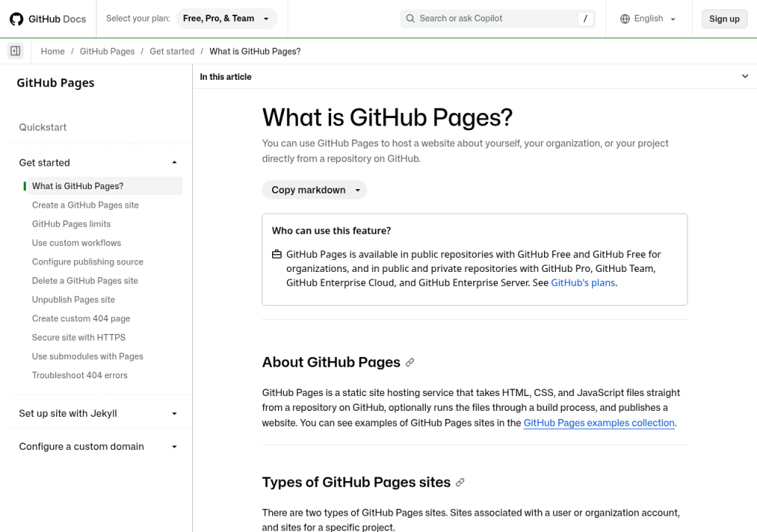Click the globe language icon
The width and height of the screenshot is (757, 532).
[x=625, y=18]
